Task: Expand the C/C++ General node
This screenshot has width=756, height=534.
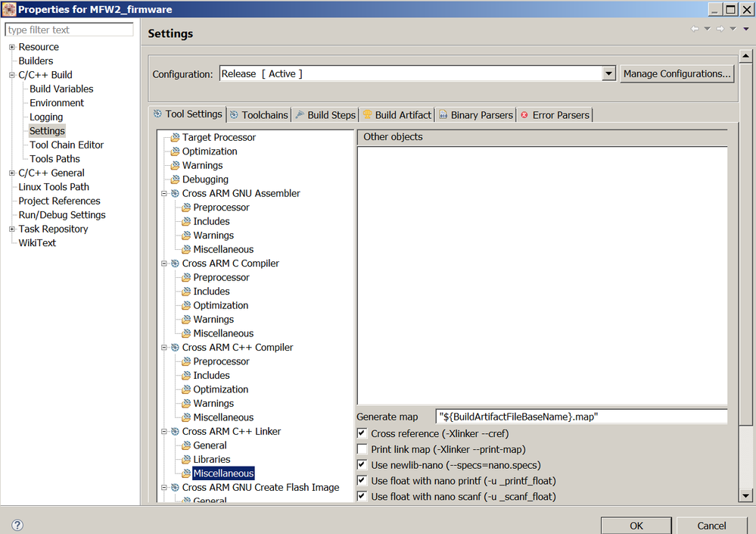Action: [12, 173]
